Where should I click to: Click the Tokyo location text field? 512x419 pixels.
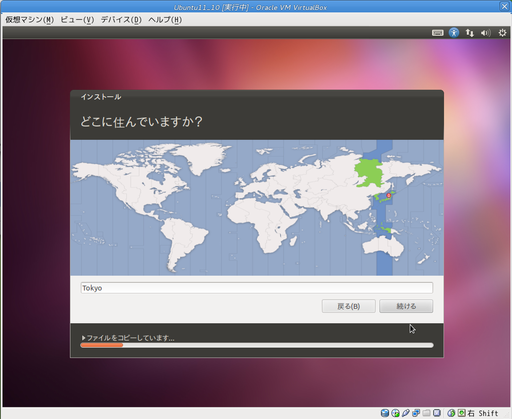(x=257, y=288)
